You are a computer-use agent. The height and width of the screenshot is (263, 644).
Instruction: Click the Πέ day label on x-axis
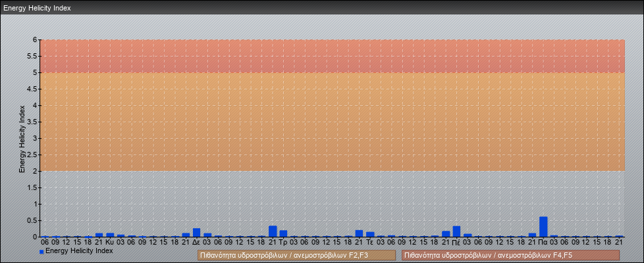click(456, 243)
